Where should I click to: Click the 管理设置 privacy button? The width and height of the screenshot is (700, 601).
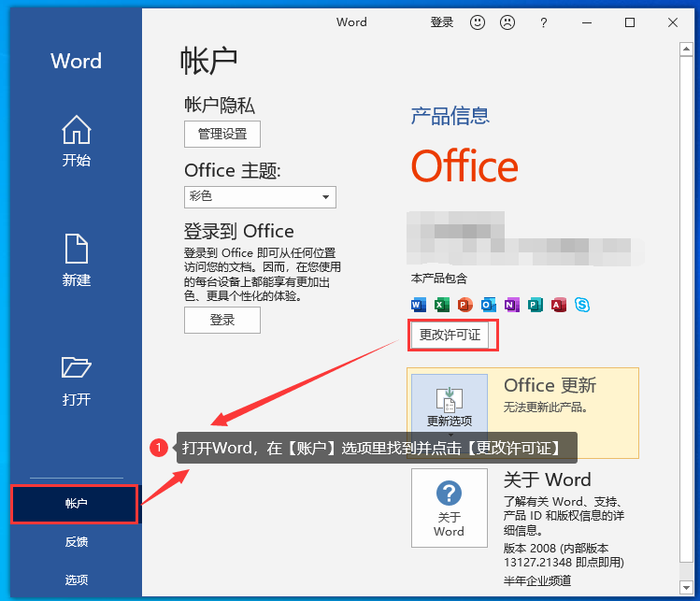click(x=222, y=134)
